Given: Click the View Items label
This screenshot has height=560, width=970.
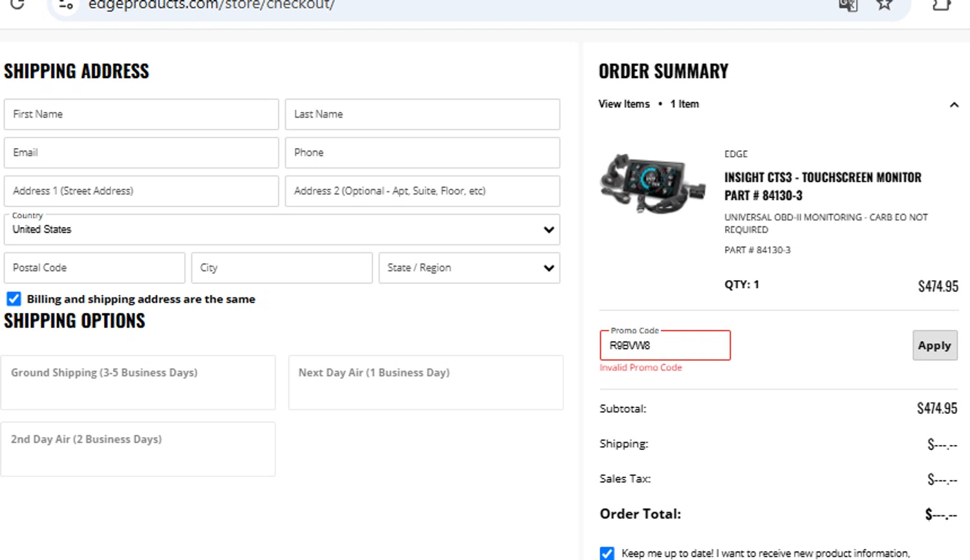Looking at the screenshot, I should (624, 104).
